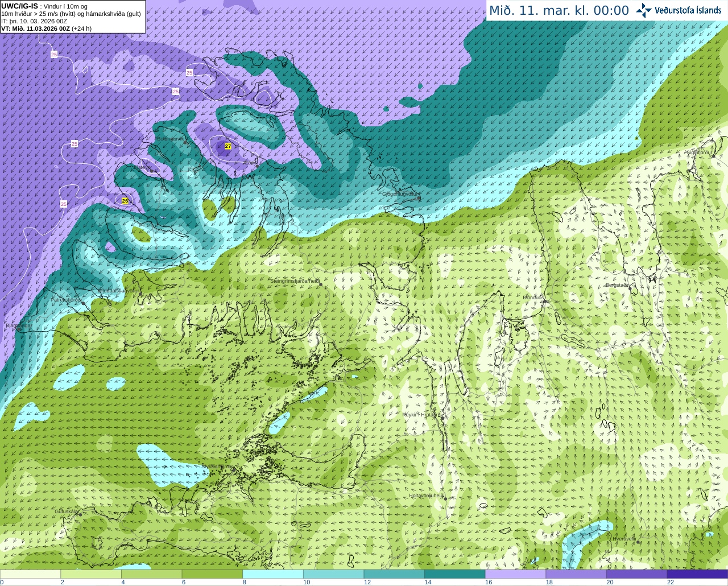Screen dimensions: 728x586
Task: Click the Patreksfjörður station label
Action: [x=66, y=299]
